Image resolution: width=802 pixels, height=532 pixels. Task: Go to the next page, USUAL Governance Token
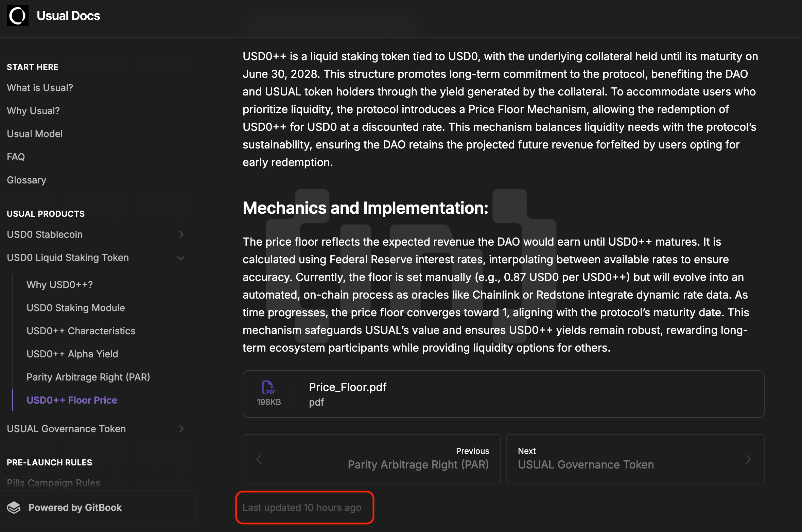[586, 464]
